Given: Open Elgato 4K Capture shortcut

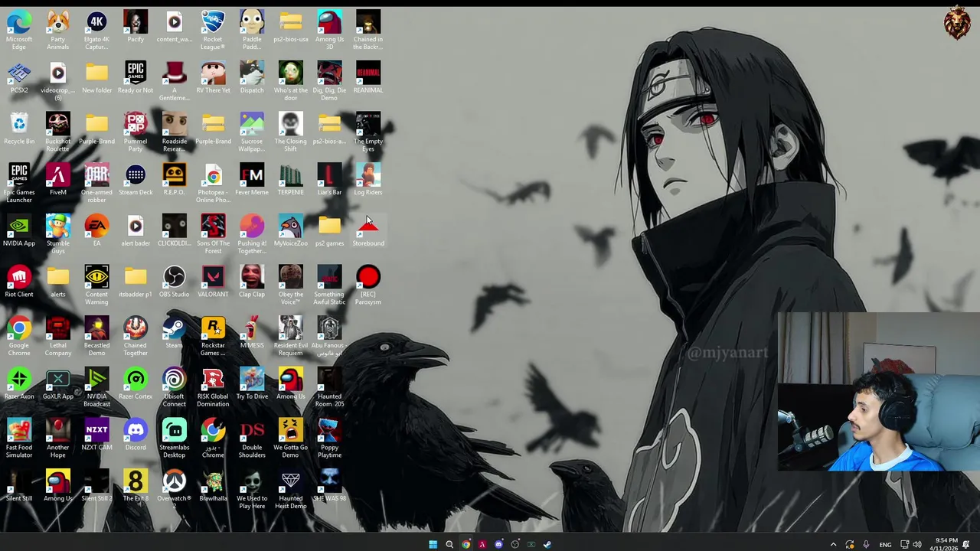Looking at the screenshot, I should pos(96,31).
